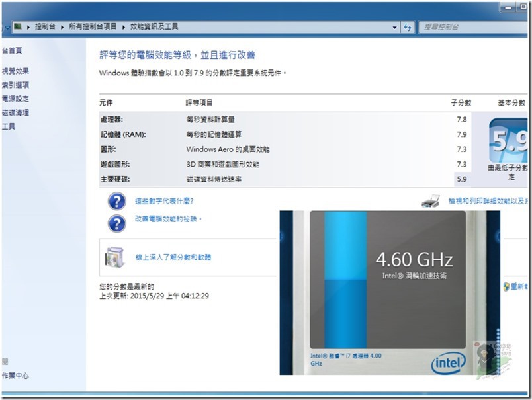Click the Intel® 渦輪加速技術 label
Viewport: 532px width, 400px height.
click(x=414, y=276)
